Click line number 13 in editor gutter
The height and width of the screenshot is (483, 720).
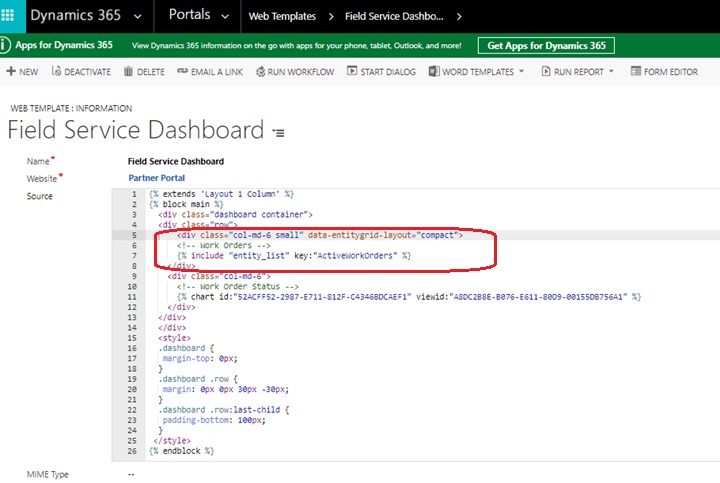[x=132, y=317]
